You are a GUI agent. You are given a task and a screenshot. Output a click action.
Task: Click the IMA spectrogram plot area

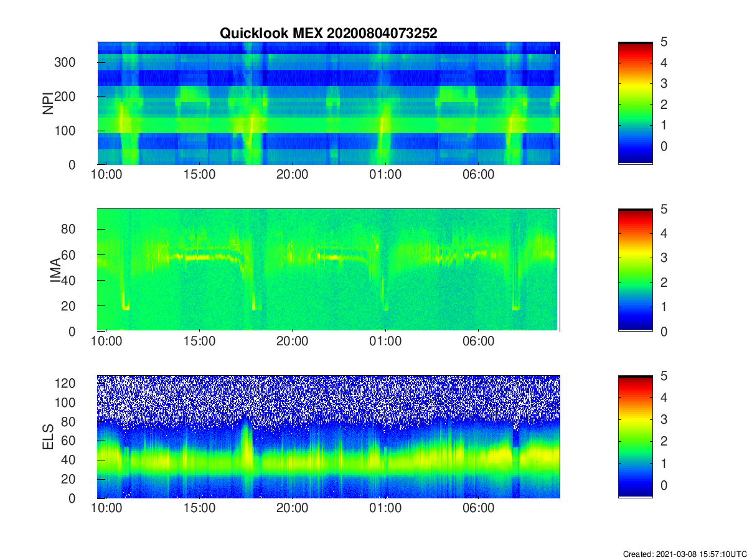tap(329, 270)
